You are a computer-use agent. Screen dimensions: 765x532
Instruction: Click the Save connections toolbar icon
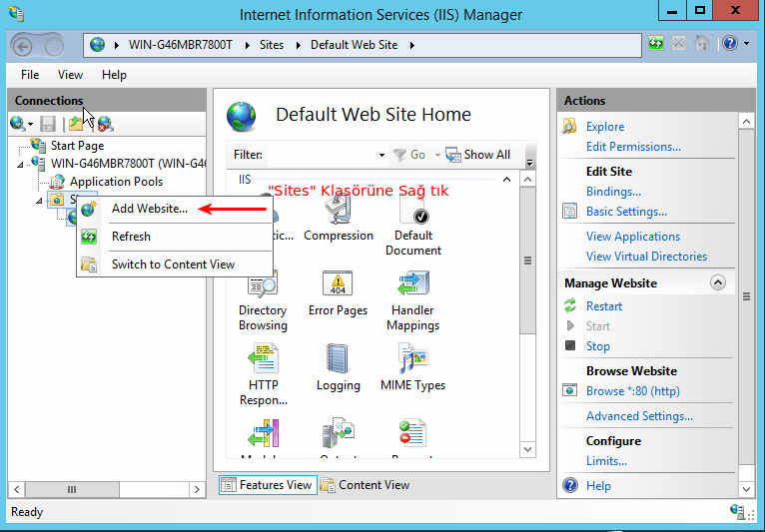click(48, 124)
